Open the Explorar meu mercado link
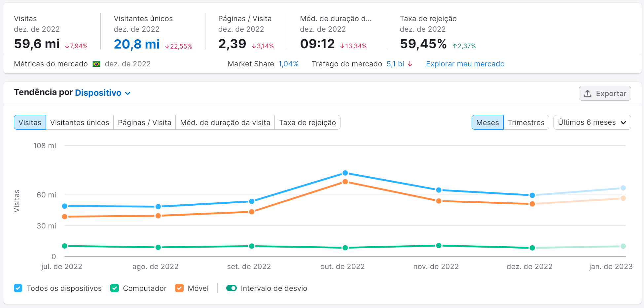644x308 pixels. pos(465,64)
